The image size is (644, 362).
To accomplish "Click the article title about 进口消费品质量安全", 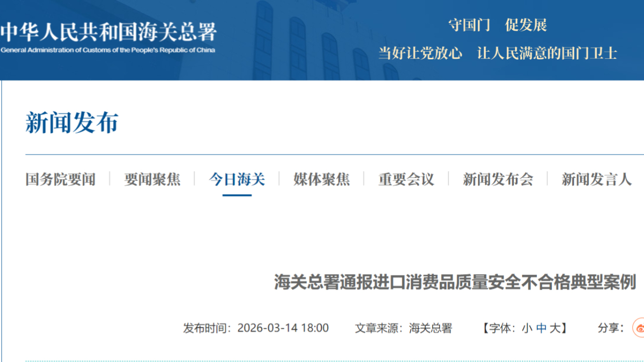I will coord(455,282).
